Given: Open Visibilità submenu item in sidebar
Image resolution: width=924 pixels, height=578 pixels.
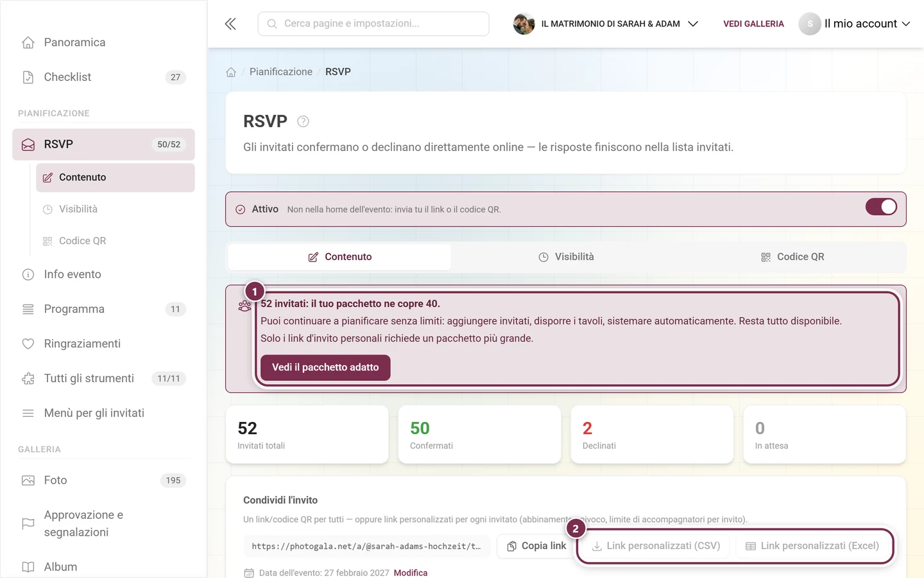Looking at the screenshot, I should [x=116, y=209].
